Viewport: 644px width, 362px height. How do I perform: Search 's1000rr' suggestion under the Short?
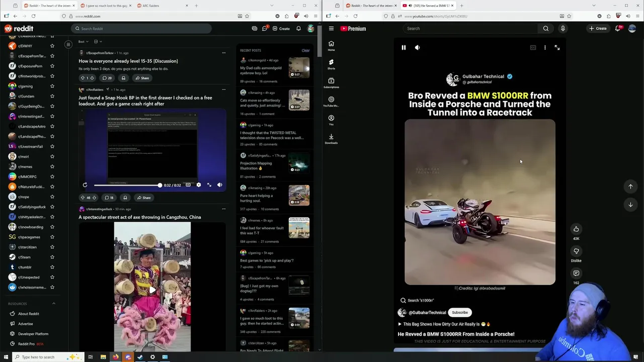(x=417, y=300)
